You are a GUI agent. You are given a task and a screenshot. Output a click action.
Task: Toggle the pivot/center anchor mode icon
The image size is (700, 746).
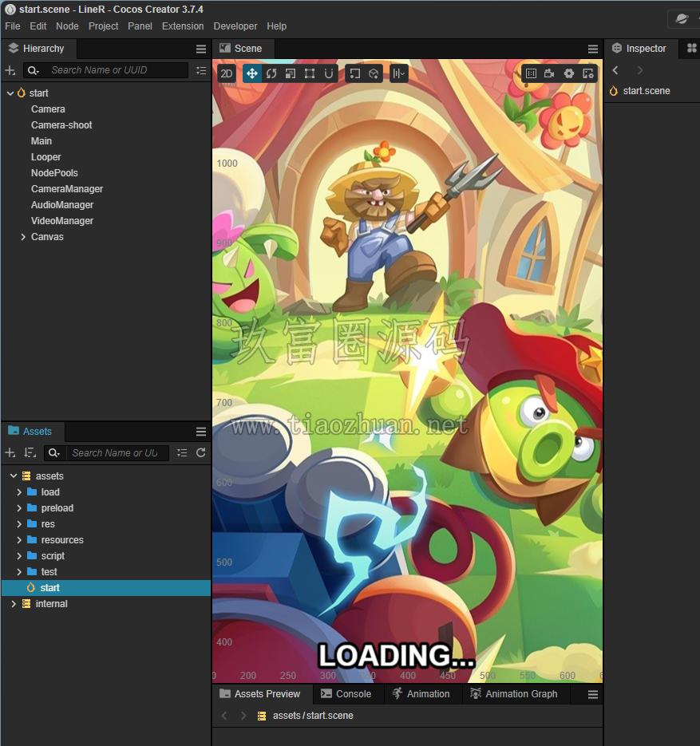[x=354, y=73]
